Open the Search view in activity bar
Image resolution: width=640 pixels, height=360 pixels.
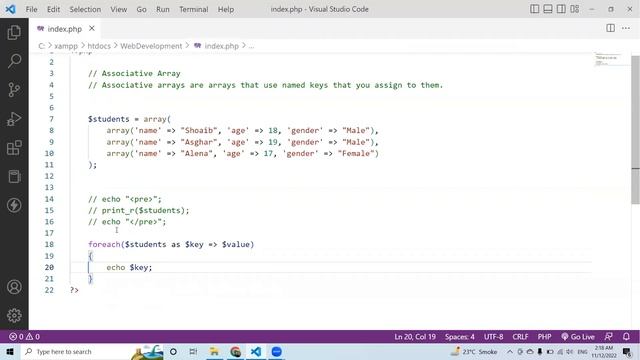pyautogui.click(x=14, y=61)
